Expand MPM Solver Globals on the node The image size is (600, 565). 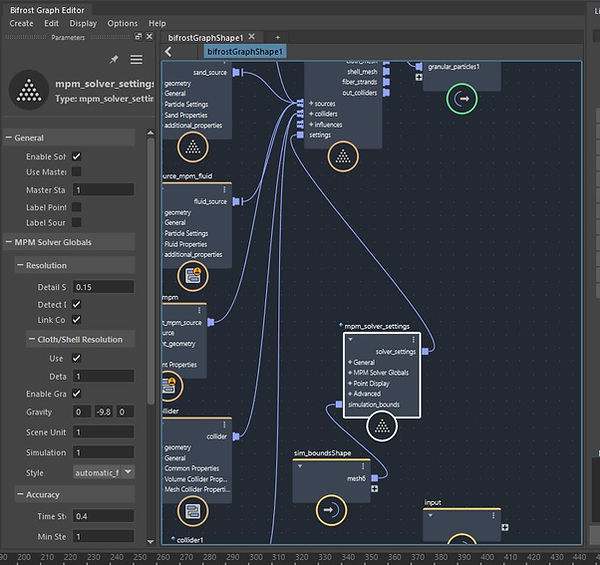click(x=350, y=373)
